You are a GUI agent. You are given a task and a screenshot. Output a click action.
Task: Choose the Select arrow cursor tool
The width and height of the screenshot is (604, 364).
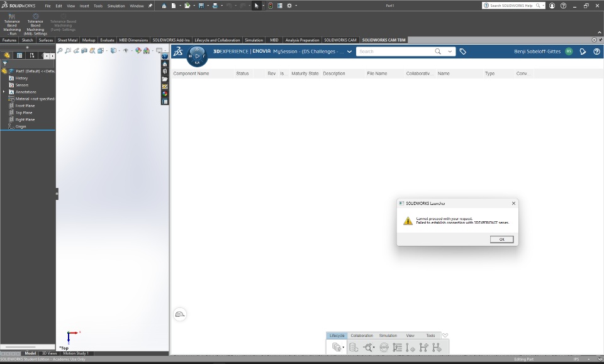[257, 6]
